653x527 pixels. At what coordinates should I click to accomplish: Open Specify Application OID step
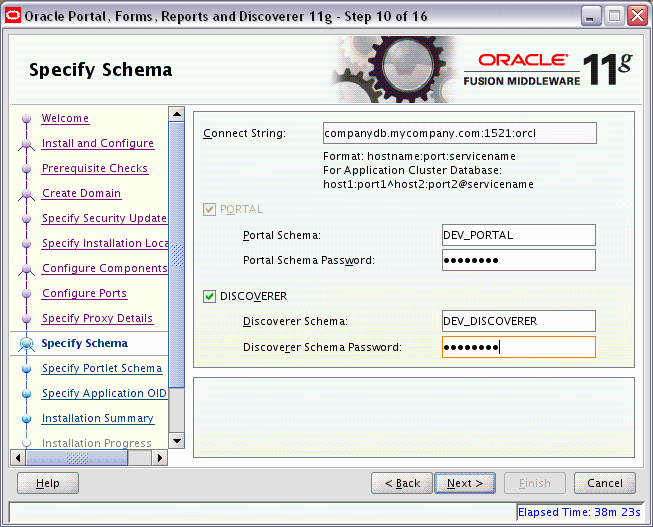pos(105,393)
